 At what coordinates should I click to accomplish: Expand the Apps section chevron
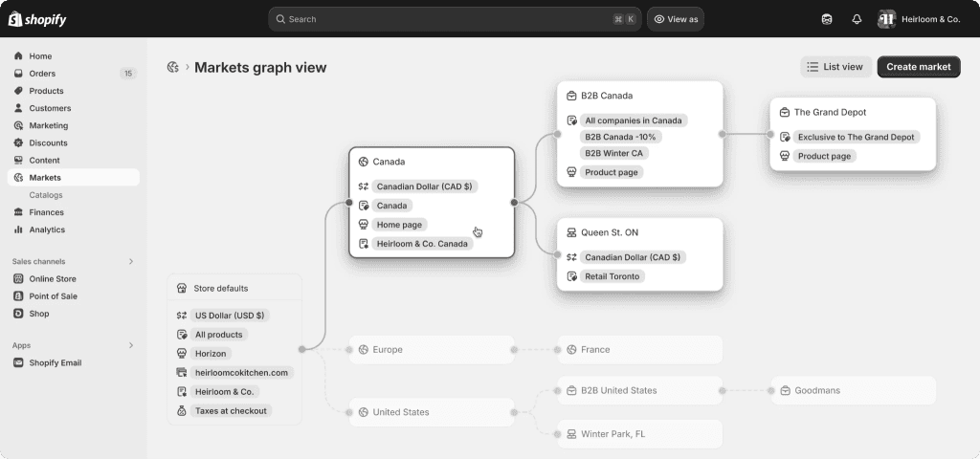(x=130, y=345)
